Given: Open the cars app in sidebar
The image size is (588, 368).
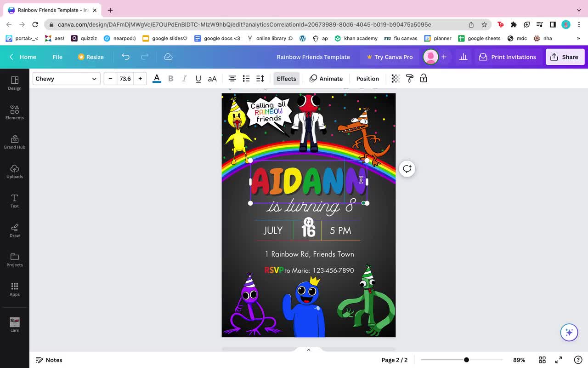Looking at the screenshot, I should 15,324.
